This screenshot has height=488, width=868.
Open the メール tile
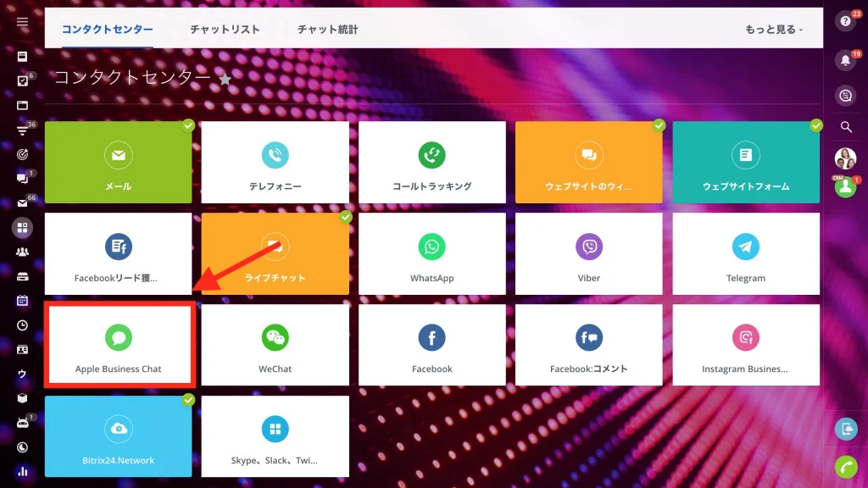[119, 162]
